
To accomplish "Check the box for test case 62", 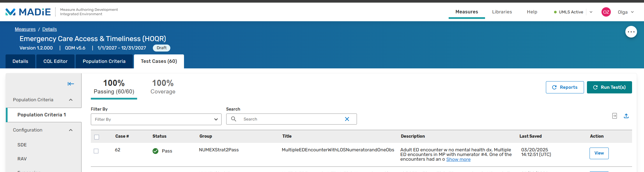I will pos(96,151).
